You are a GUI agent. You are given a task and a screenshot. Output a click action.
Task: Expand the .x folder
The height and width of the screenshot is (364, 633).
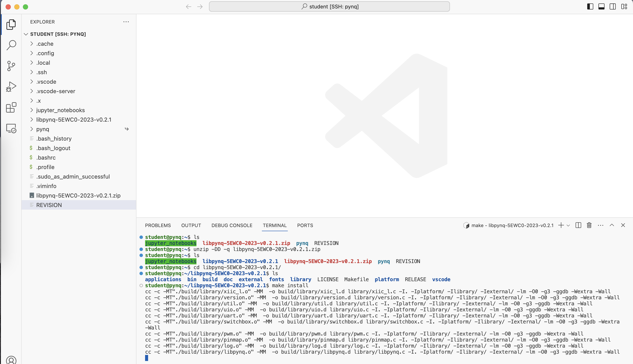click(79, 101)
